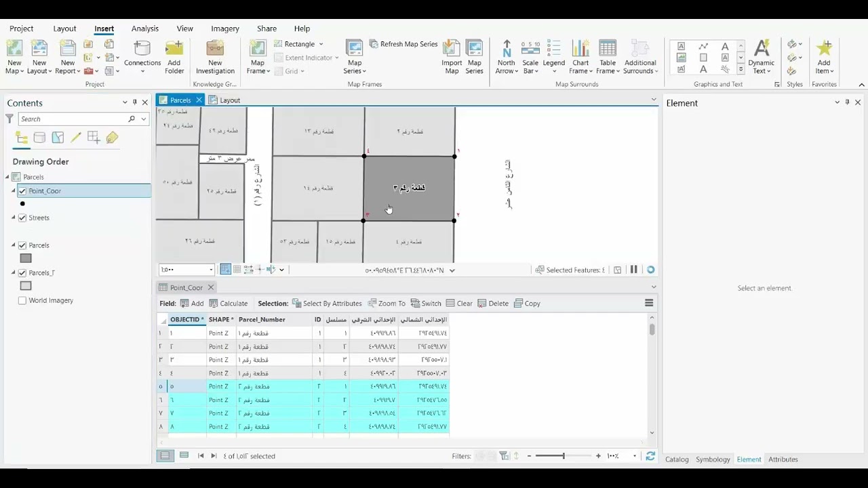This screenshot has height=488, width=868.
Task: Click the Add Item favorites button
Action: click(x=824, y=57)
